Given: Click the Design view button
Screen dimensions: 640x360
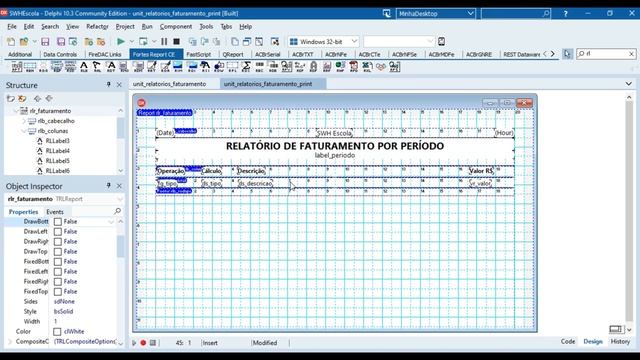Looking at the screenshot, I should (593, 342).
